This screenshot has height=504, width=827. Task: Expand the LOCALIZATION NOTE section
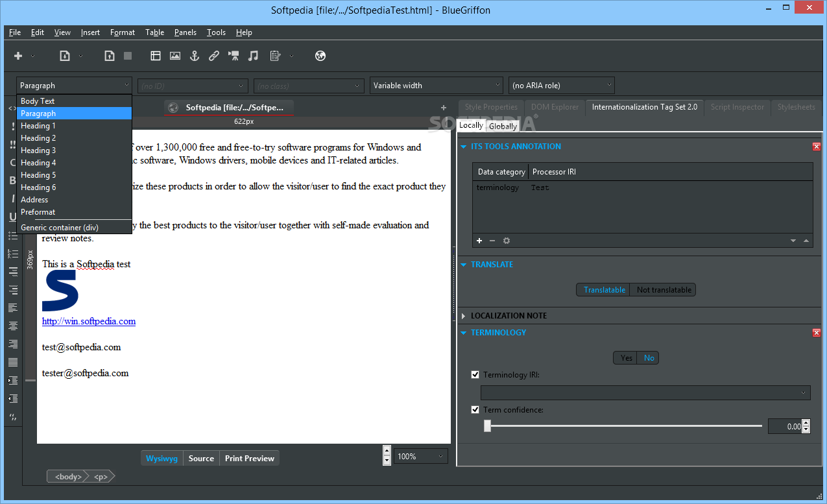coord(464,316)
